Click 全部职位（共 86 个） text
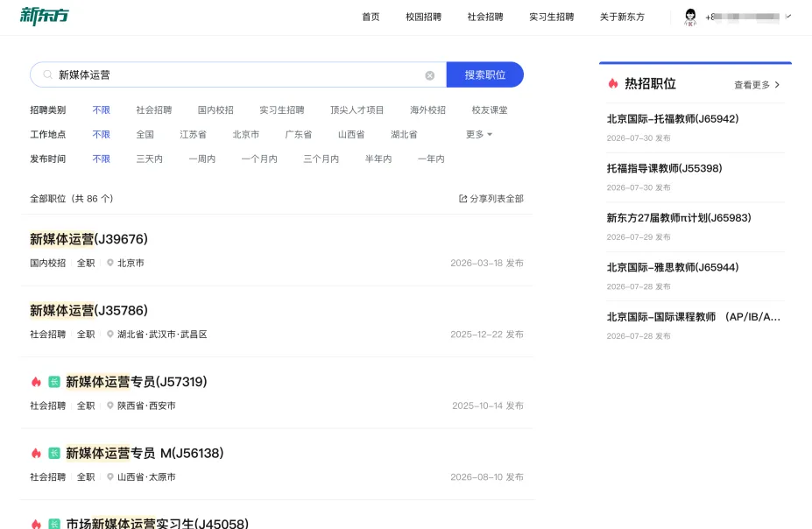This screenshot has height=529, width=812. (72, 199)
